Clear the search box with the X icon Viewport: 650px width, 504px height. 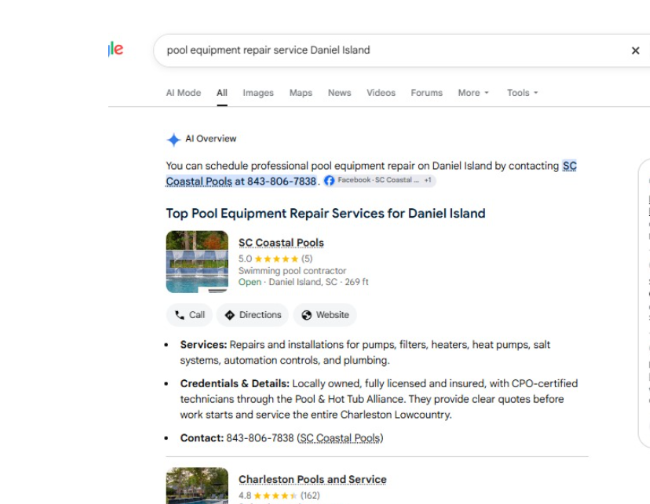[635, 51]
